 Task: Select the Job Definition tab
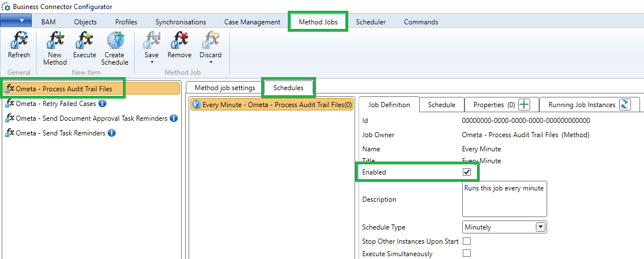389,105
